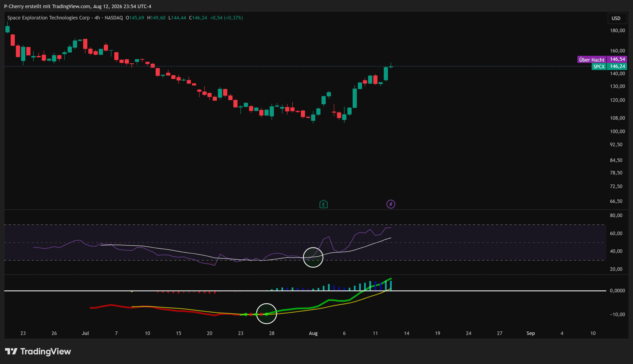Click the high value H149,60
This screenshot has width=633, height=364.
point(156,18)
